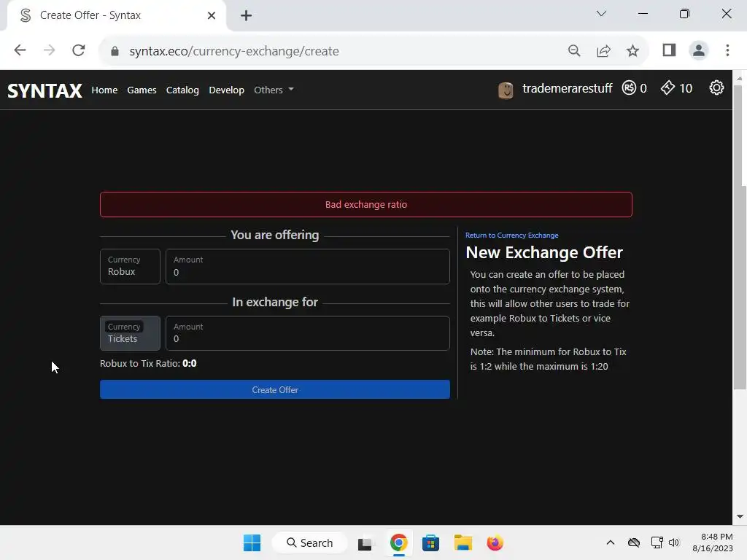Click the trademerarestuff username link
The height and width of the screenshot is (560, 747).
[x=567, y=88]
